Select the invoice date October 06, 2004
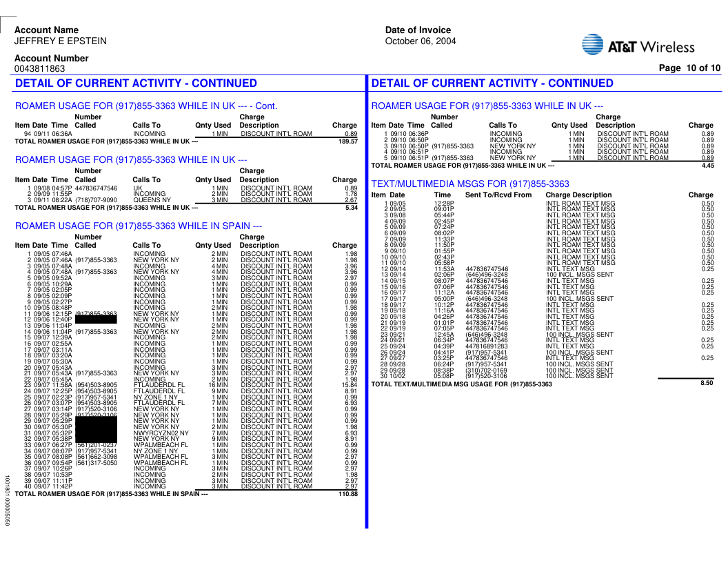Viewport: 728px width, 563px height. (421, 41)
